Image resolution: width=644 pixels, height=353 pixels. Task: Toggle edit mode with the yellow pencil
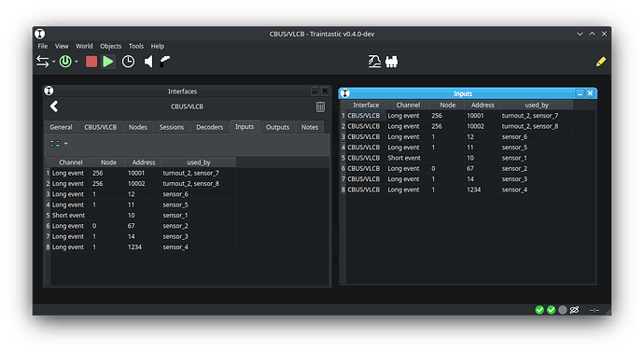600,62
